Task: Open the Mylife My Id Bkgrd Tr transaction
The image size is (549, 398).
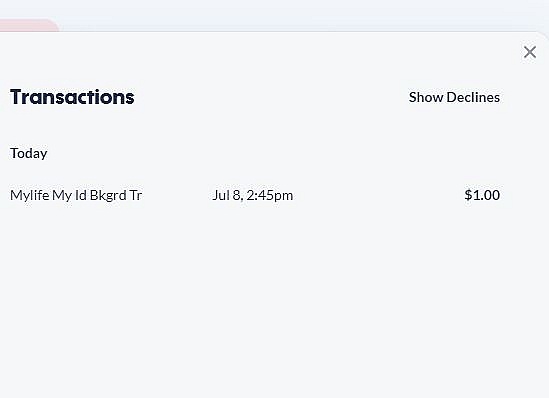Action: (x=255, y=195)
